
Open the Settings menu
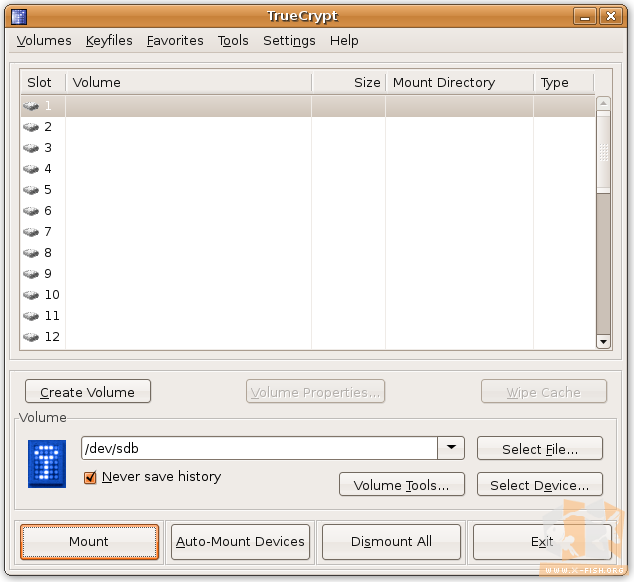point(289,41)
